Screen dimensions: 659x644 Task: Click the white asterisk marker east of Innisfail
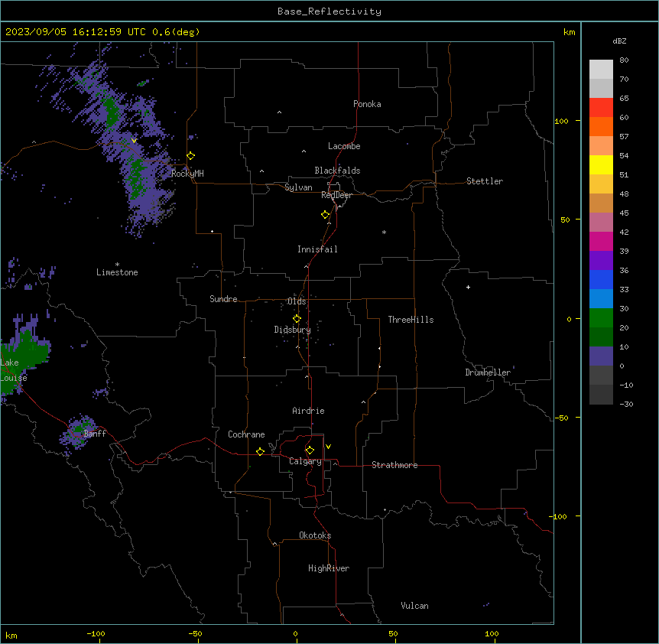coord(384,232)
